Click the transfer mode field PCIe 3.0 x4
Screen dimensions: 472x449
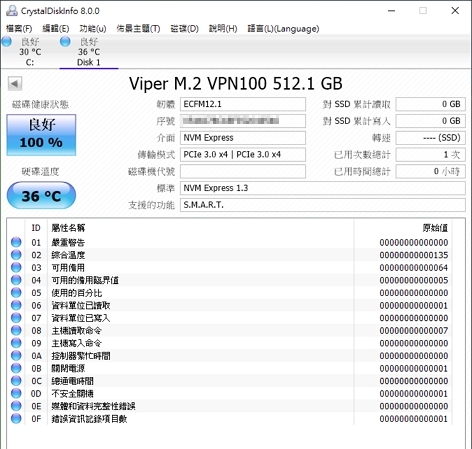243,155
